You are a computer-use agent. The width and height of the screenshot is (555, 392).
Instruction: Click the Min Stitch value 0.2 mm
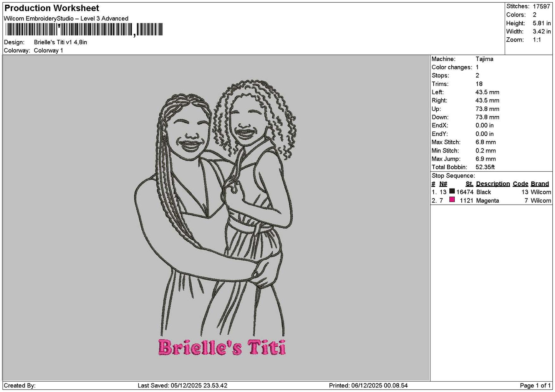tap(485, 151)
